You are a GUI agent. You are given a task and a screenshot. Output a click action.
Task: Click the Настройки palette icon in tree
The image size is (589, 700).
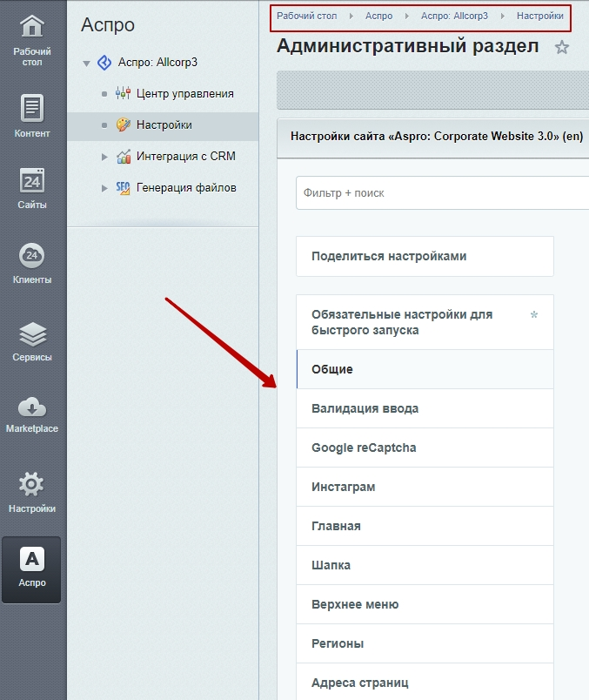pos(124,125)
